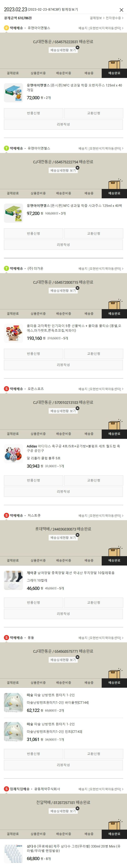Image resolution: width=127 pixels, height=868 pixels.
Task: Open the 제이귀 socks product image
Action: 14,580
